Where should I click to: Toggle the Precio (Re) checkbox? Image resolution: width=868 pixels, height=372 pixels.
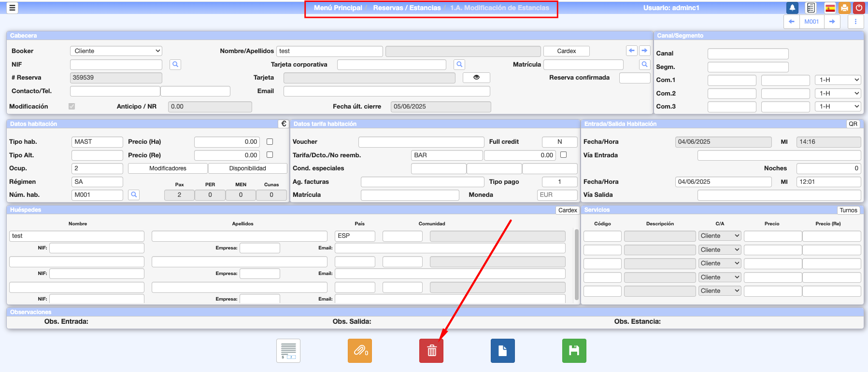[270, 155]
